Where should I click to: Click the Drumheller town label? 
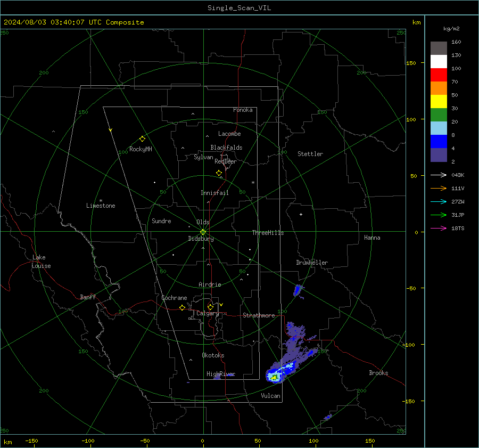pyautogui.click(x=312, y=263)
